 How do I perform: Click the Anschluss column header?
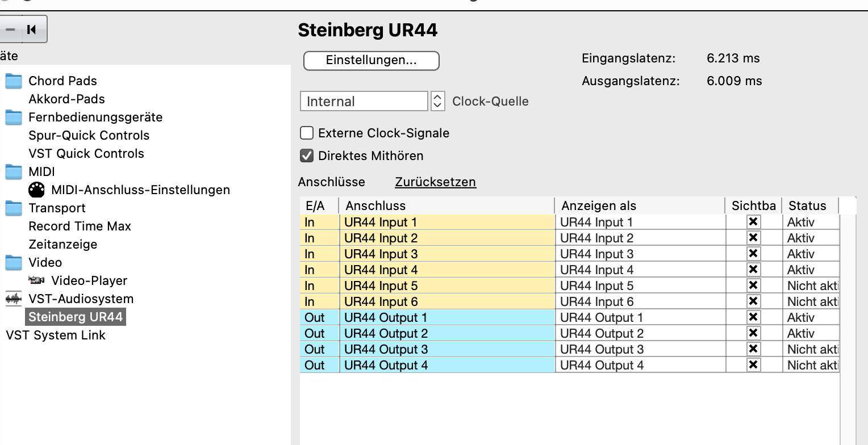[375, 205]
